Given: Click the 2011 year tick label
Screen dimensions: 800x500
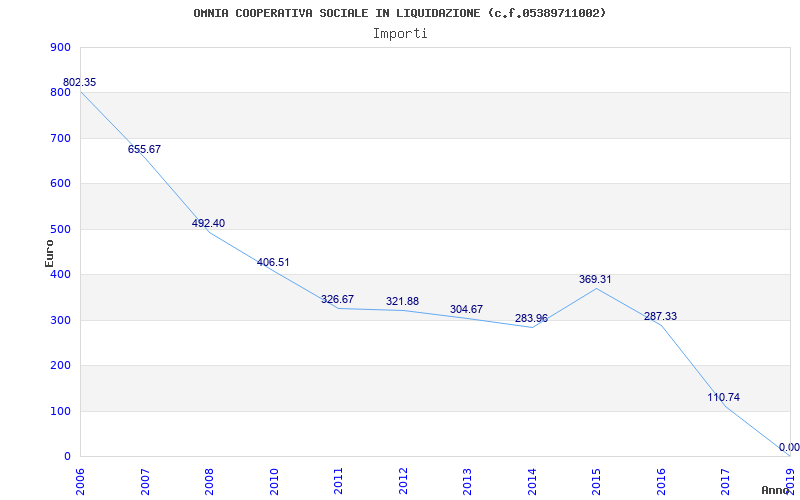Looking at the screenshot, I should [x=338, y=481].
